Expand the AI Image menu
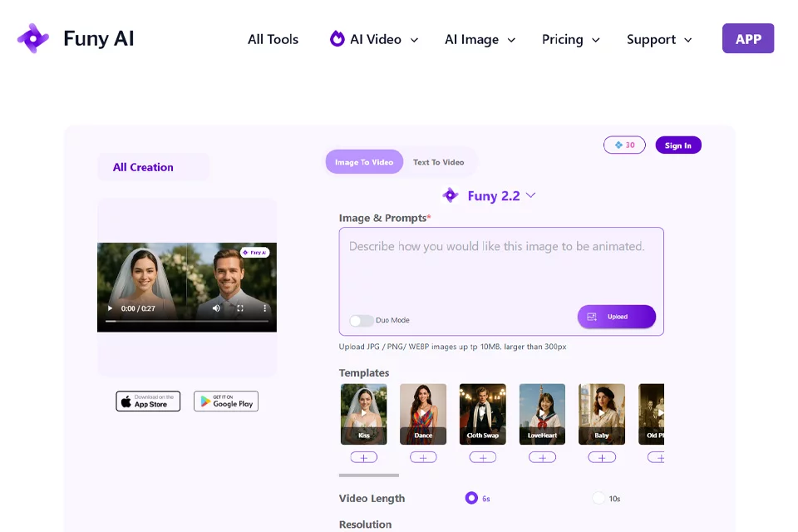798x532 pixels. [480, 39]
